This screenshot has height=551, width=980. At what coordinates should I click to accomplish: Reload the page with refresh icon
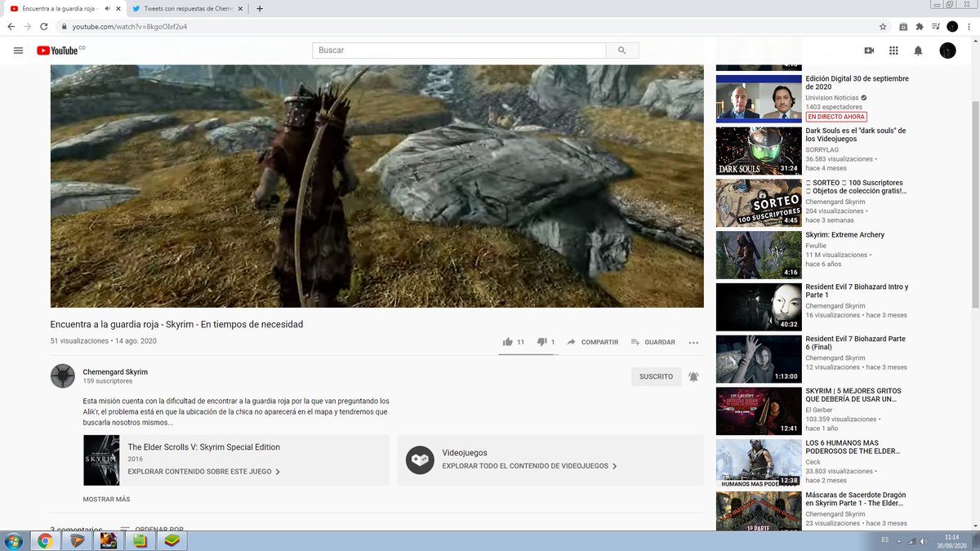44,26
